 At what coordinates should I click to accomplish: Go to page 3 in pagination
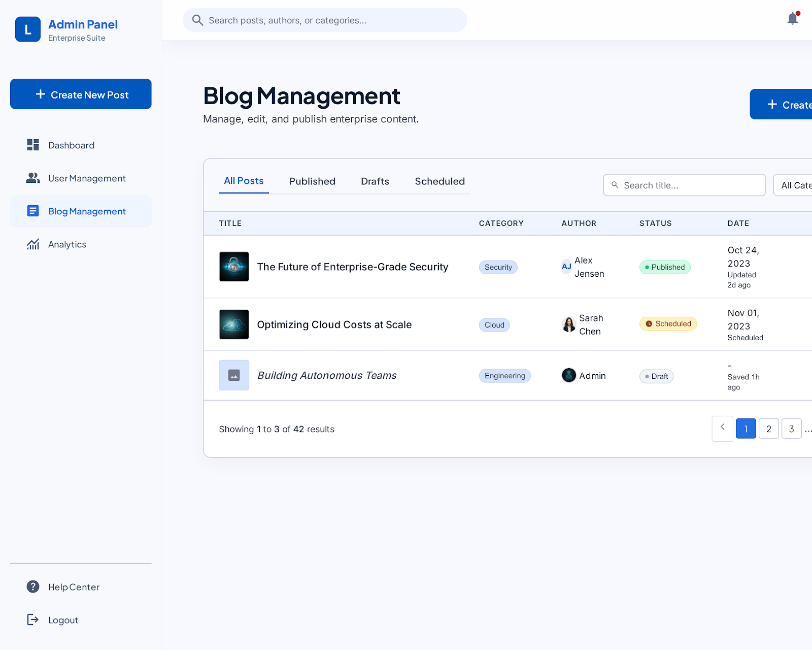point(792,429)
